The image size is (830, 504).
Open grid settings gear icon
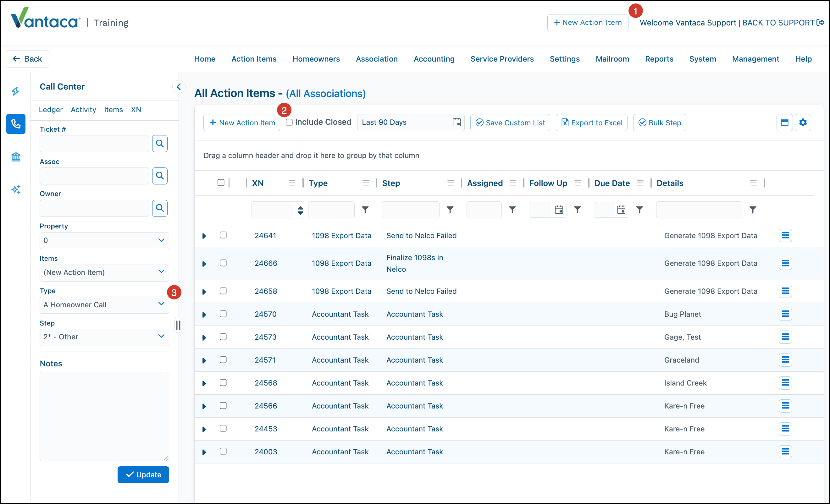pos(803,123)
